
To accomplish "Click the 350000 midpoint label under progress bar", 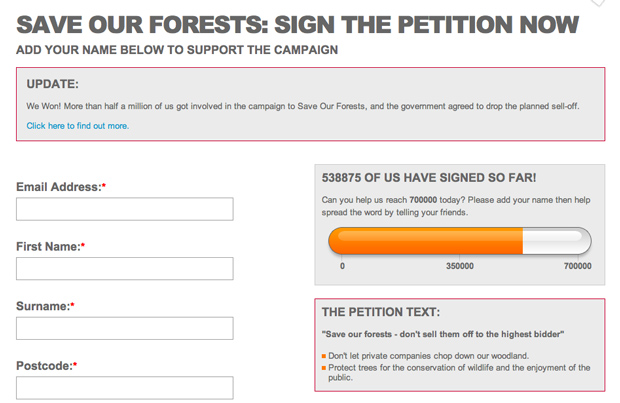I will point(459,266).
